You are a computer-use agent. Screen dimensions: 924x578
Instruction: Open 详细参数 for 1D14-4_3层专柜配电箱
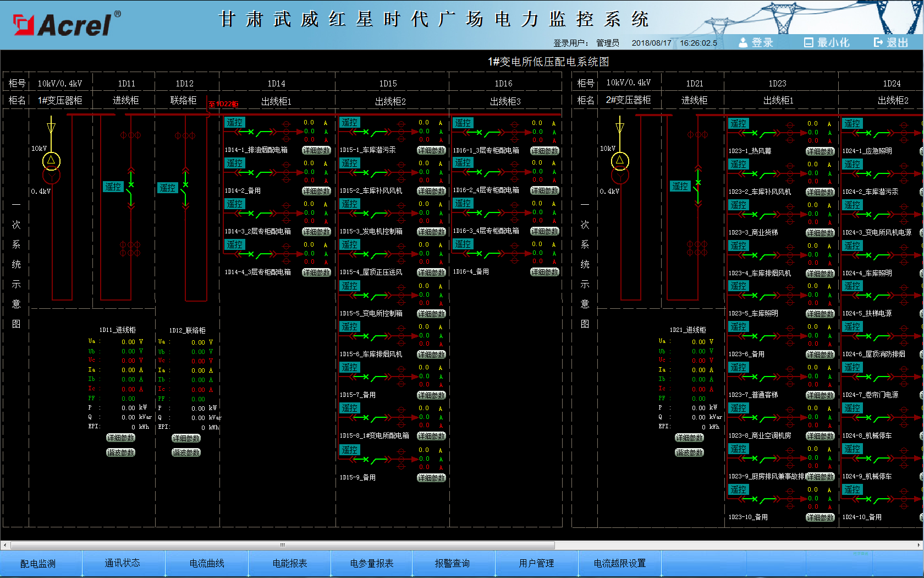317,272
